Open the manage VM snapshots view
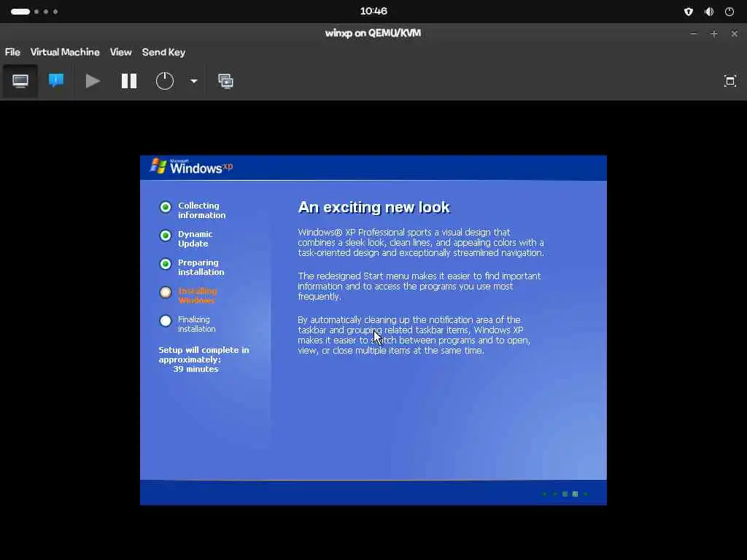 [x=226, y=81]
